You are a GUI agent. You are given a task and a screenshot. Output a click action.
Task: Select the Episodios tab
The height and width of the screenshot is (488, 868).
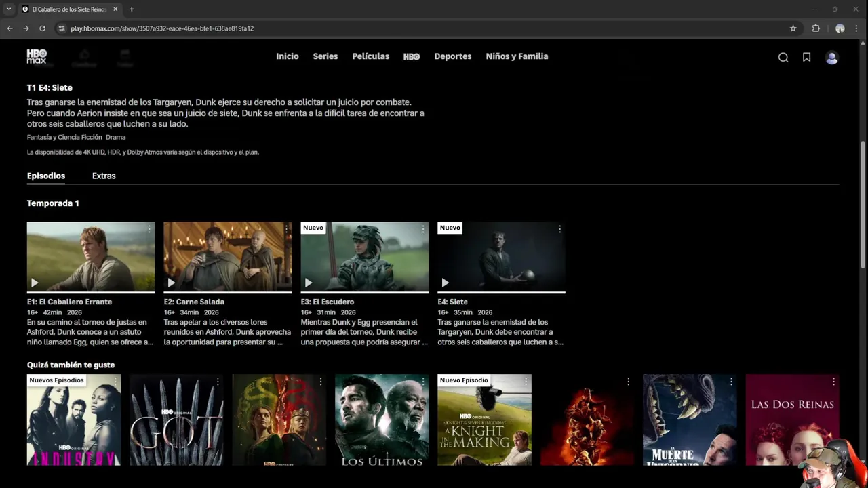(x=46, y=176)
